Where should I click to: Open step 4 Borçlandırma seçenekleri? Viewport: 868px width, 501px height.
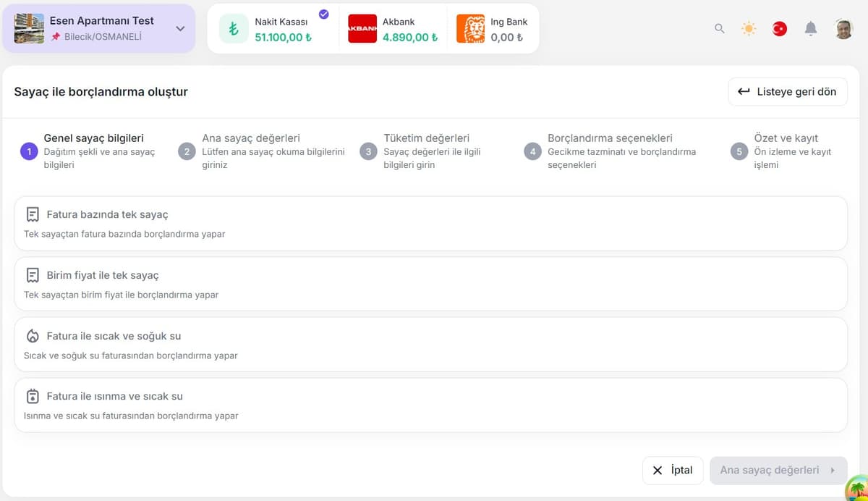click(x=610, y=138)
